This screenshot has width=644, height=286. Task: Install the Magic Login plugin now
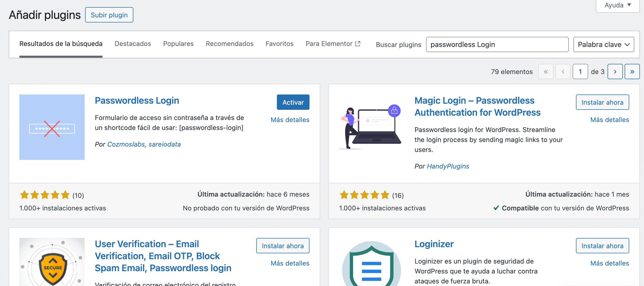pos(602,102)
